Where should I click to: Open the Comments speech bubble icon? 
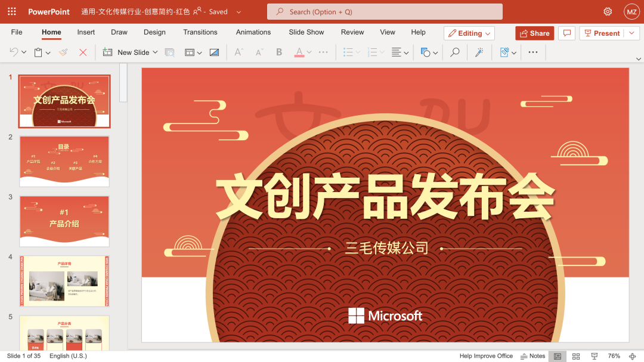coord(567,33)
